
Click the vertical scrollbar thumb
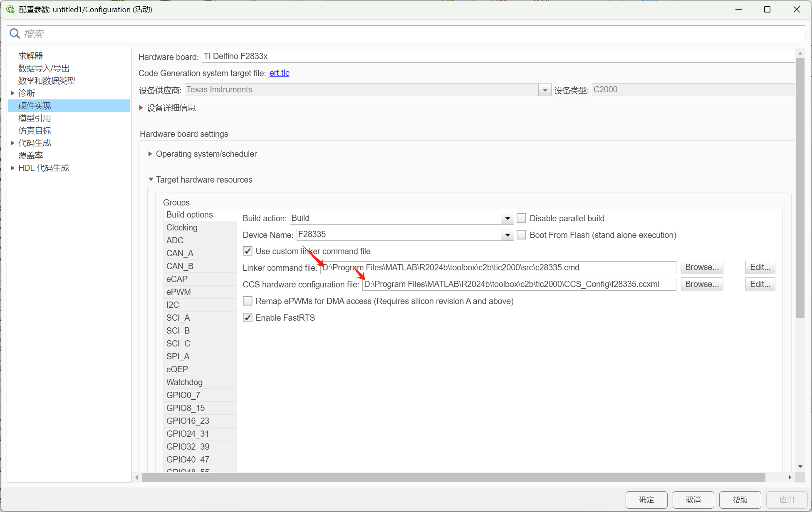[x=800, y=187]
